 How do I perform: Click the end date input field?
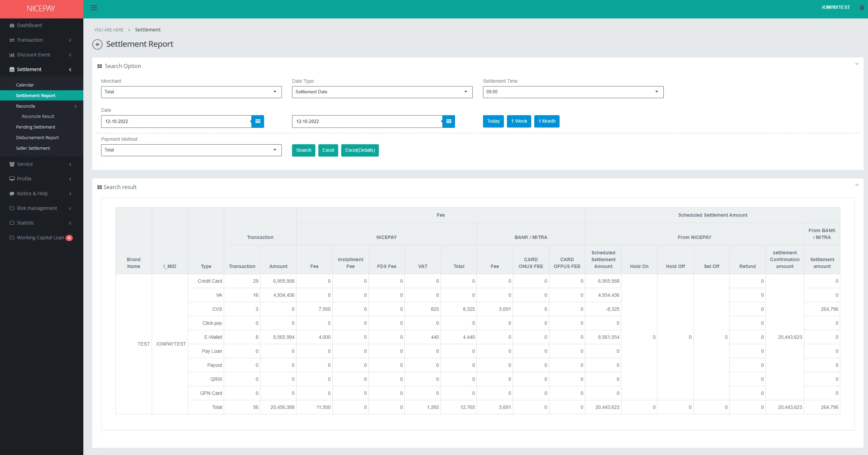coord(367,121)
